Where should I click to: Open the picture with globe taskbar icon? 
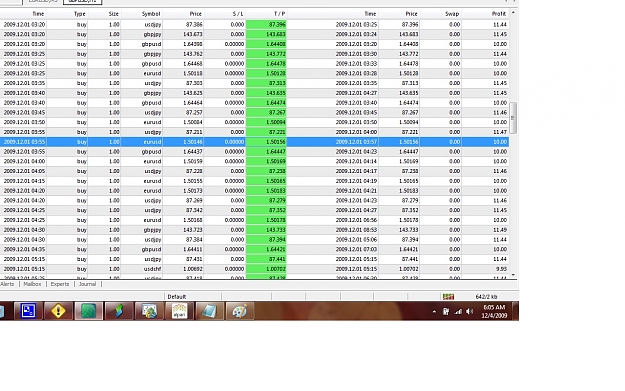(149, 311)
